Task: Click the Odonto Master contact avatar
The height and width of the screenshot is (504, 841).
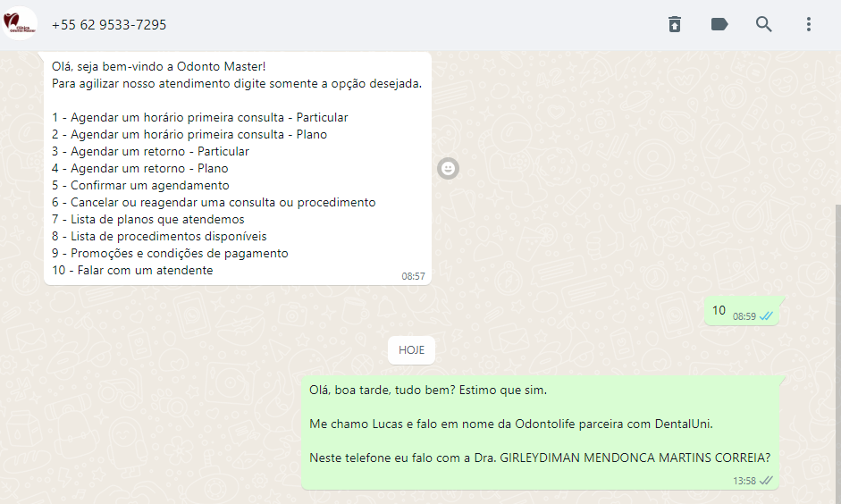Action: coord(20,23)
